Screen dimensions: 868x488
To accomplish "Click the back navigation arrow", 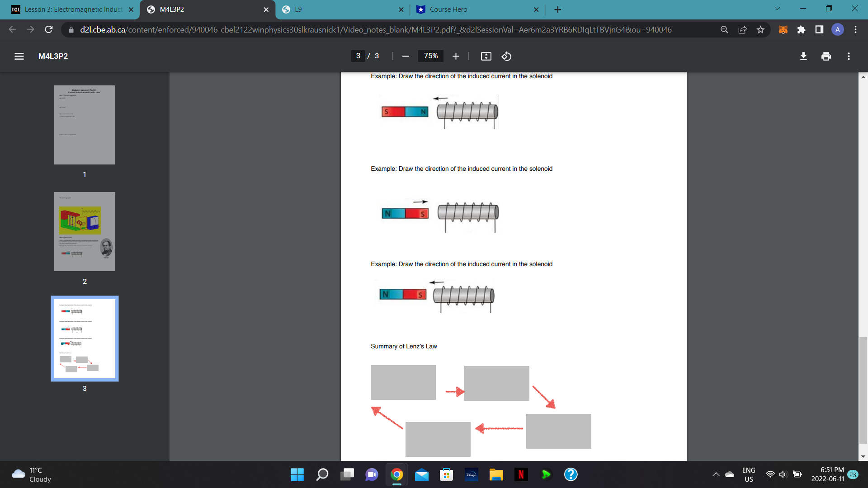I will point(12,29).
